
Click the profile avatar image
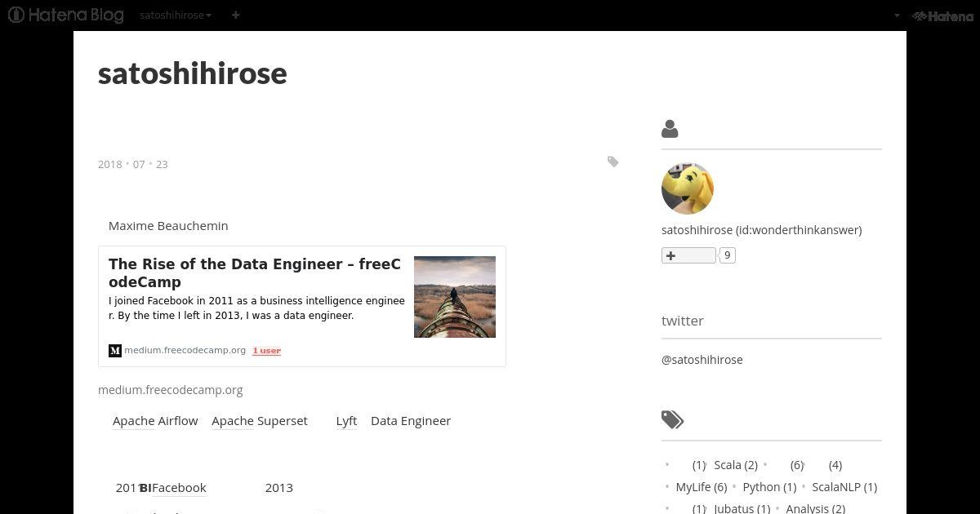[688, 188]
